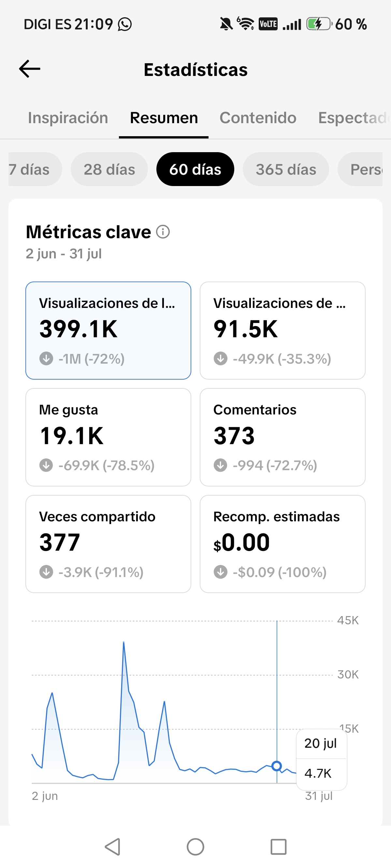Image resolution: width=391 pixels, height=868 pixels.
Task: Select the 28 días range chip
Action: (109, 169)
